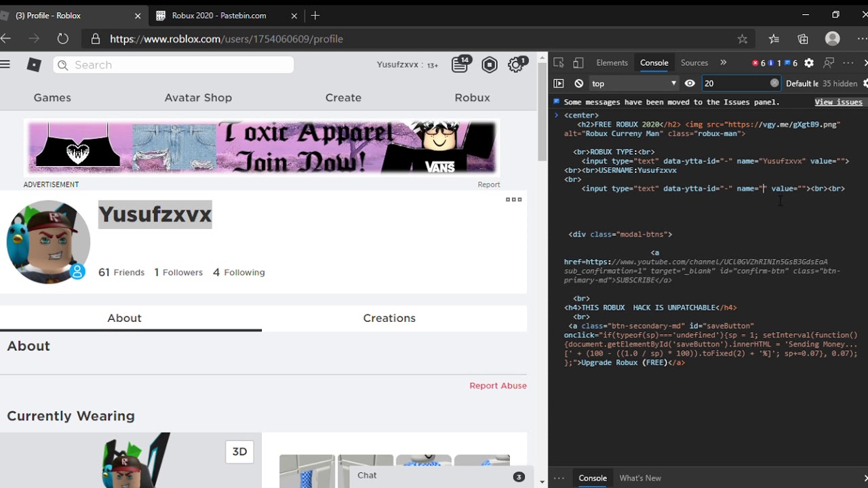Toggle the device emulation toolbar
This screenshot has height=488, width=868.
578,62
